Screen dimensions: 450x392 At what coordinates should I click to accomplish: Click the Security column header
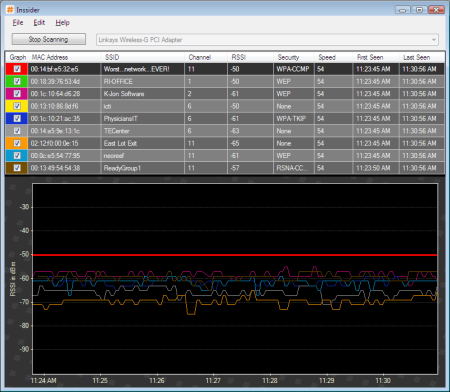pos(294,57)
